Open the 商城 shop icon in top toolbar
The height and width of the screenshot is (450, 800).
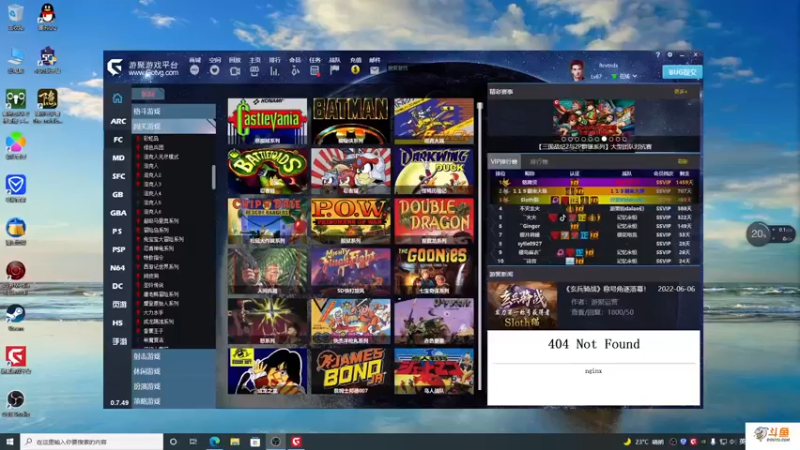pos(194,70)
